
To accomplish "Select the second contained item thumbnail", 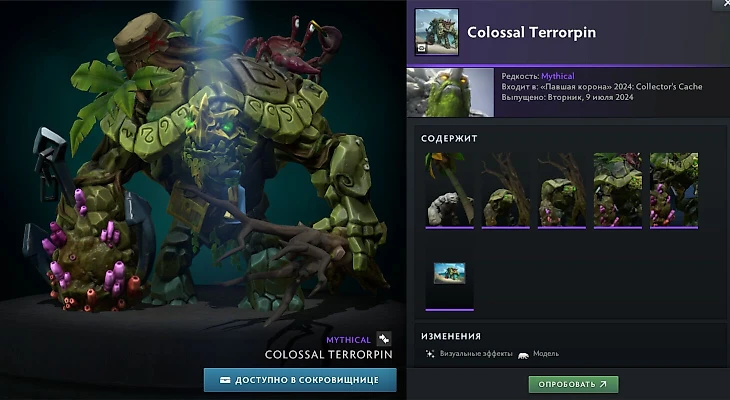I will pyautogui.click(x=506, y=191).
